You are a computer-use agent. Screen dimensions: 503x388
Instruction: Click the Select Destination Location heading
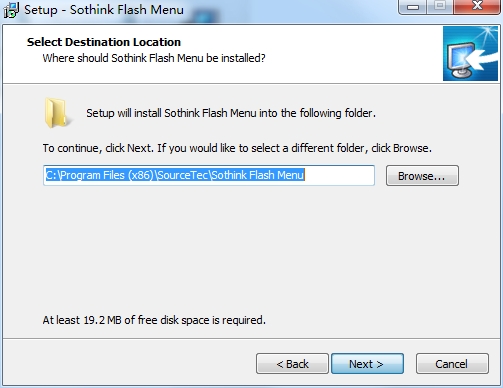pyautogui.click(x=104, y=42)
